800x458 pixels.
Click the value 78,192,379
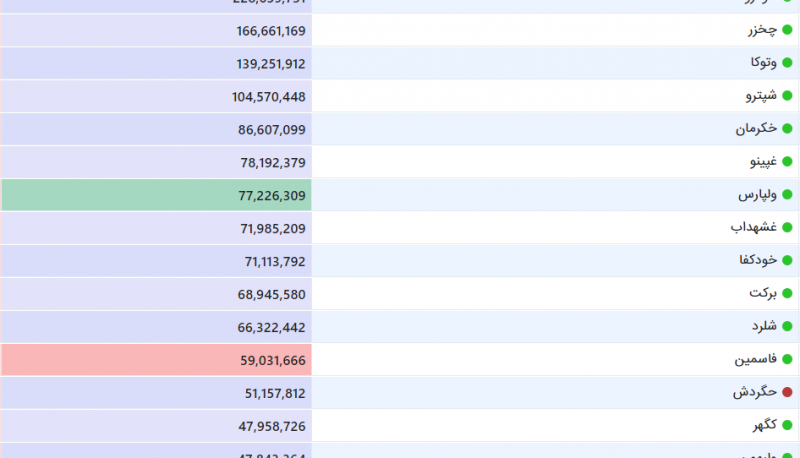[273, 163]
